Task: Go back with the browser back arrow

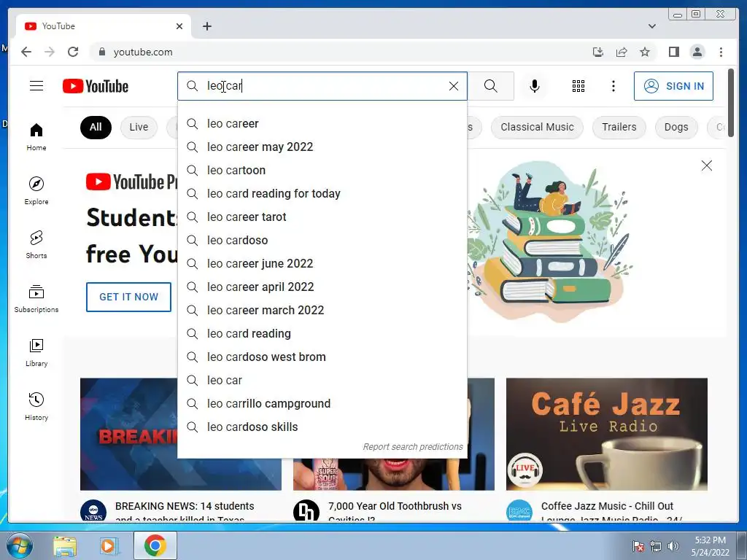Action: coord(26,52)
